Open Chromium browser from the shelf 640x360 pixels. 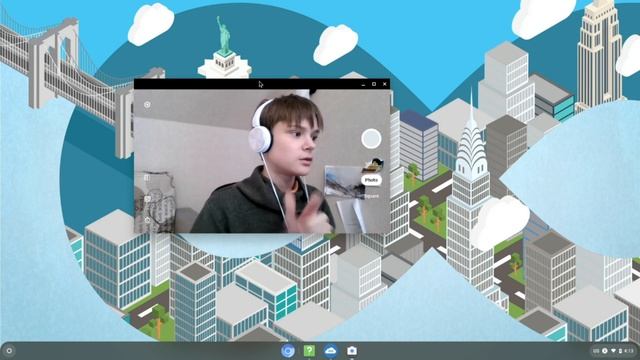[x=288, y=351]
